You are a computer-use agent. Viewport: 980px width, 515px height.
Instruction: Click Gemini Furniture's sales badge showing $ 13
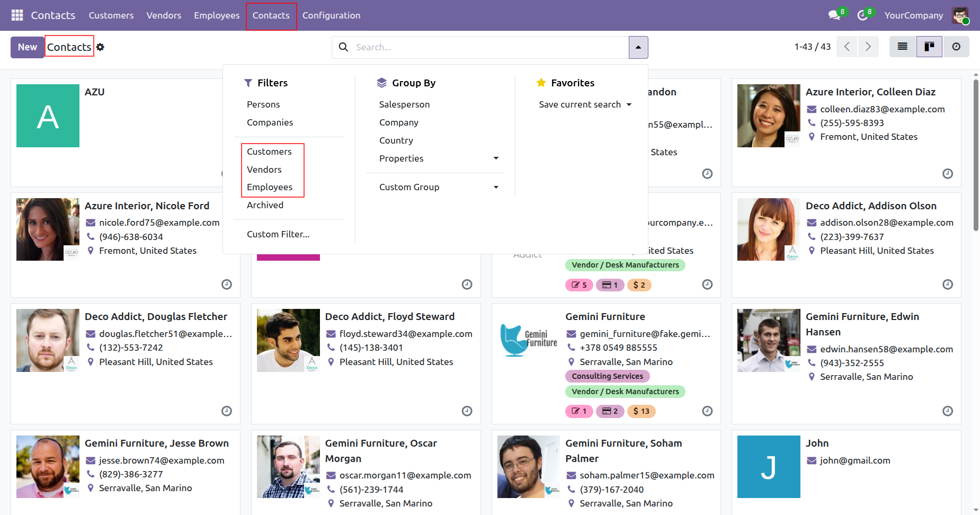(642, 411)
